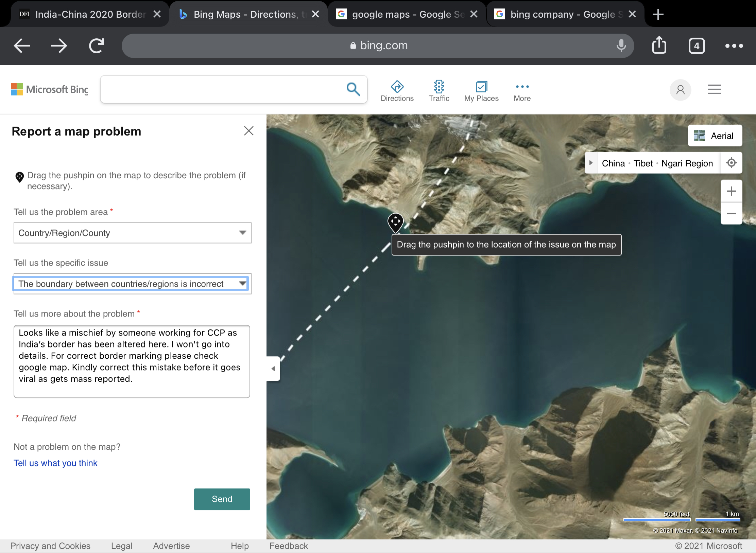Click the Tell us what you think link
The width and height of the screenshot is (756, 553).
(55, 463)
